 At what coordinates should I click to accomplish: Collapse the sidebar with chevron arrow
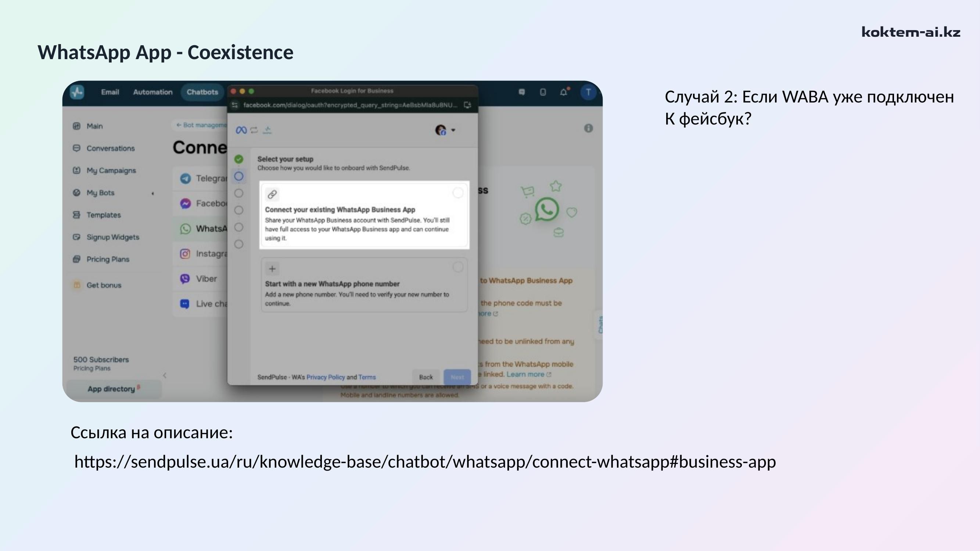[x=164, y=375]
